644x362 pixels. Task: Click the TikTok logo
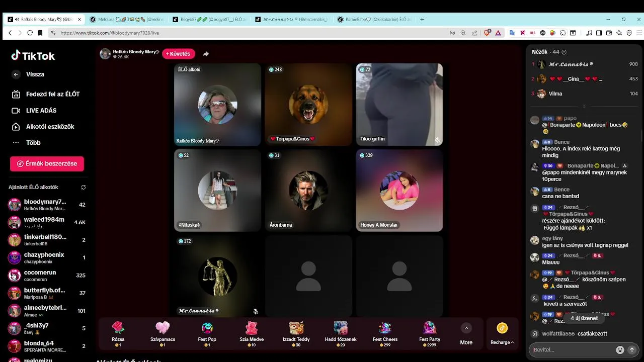click(33, 56)
